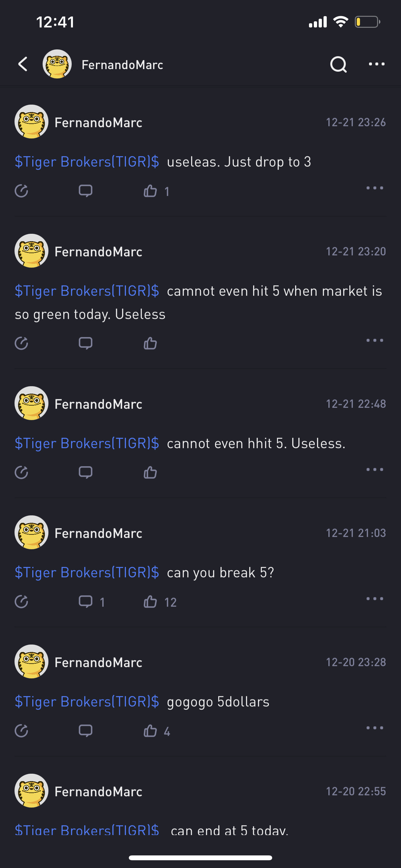Repost the "useleas. Just drop to 3" post

pyautogui.click(x=21, y=191)
